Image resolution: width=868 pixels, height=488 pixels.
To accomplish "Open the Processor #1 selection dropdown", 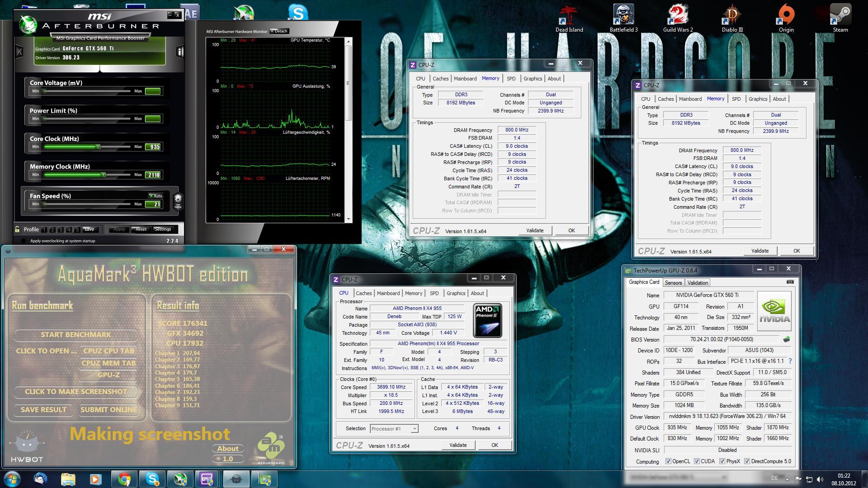I will [x=394, y=428].
